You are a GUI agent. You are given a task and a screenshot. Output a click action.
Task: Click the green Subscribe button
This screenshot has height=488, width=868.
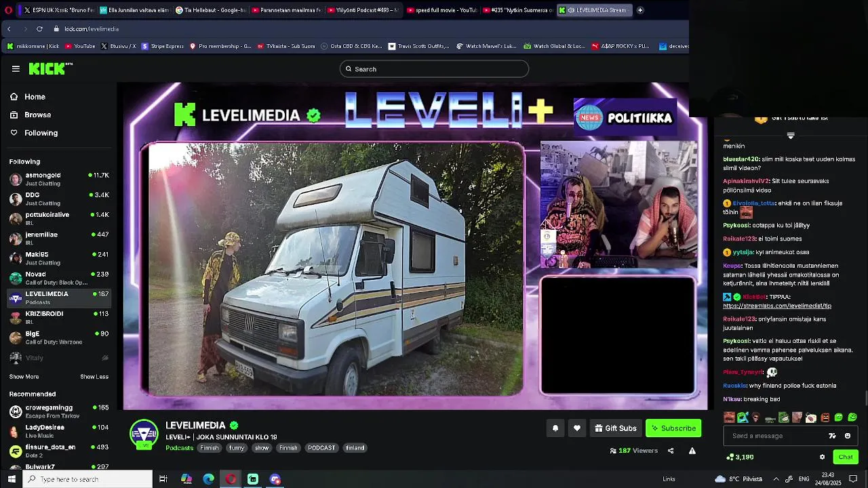click(x=673, y=428)
